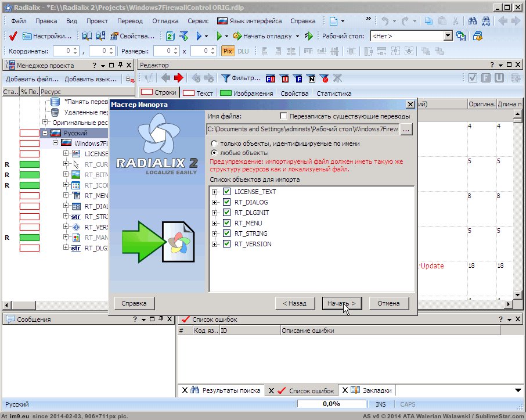Expand RT_STRING node in import list
The height and width of the screenshot is (420, 526).
tap(215, 234)
